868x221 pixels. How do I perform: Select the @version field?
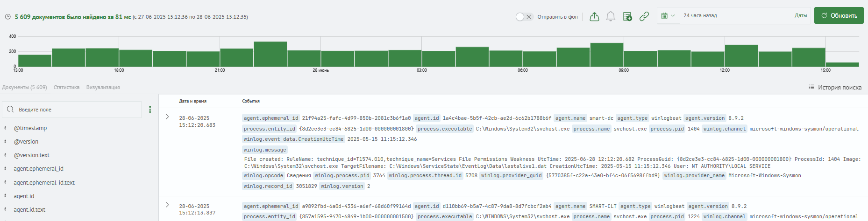click(26, 142)
